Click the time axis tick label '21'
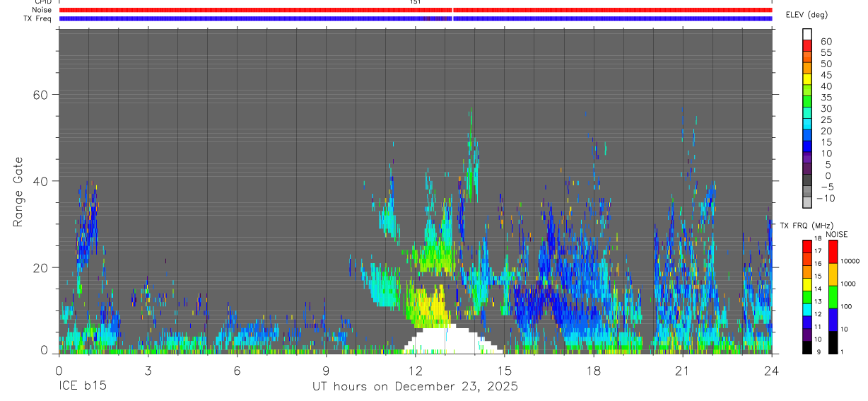868x401 pixels. click(x=682, y=371)
